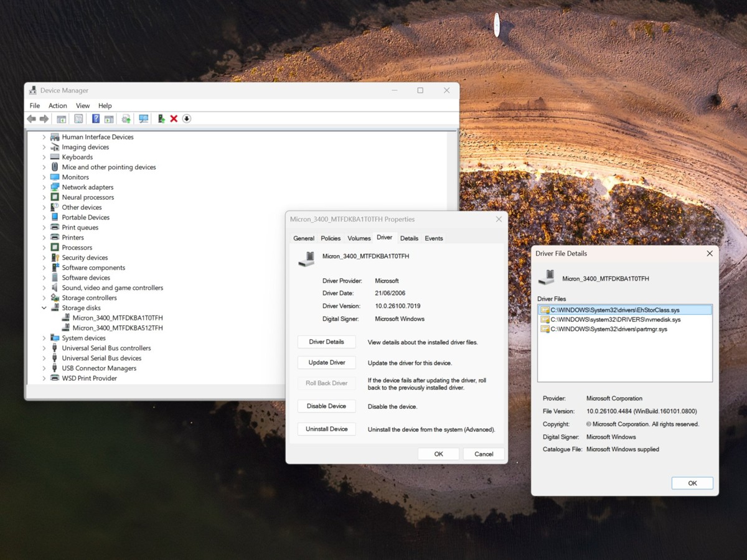The image size is (747, 560).
Task: Open the Action menu
Action: point(57,105)
